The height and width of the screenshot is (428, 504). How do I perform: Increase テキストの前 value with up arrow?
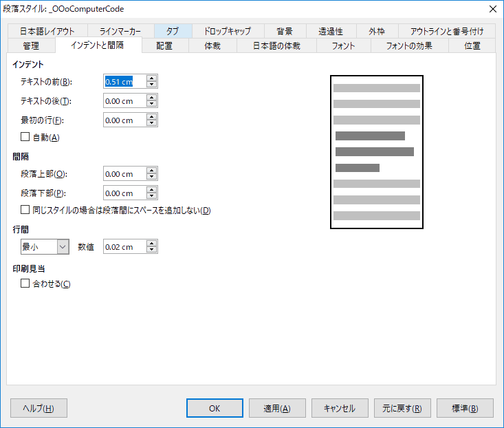pyautogui.click(x=152, y=78)
